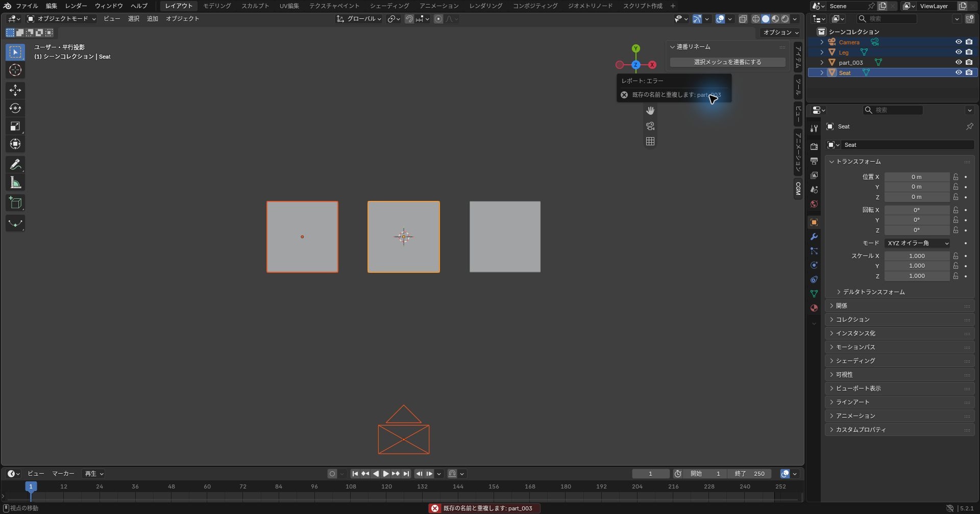This screenshot has width=980, height=514.
Task: Switch to the モデリング workspace tab
Action: coord(217,6)
